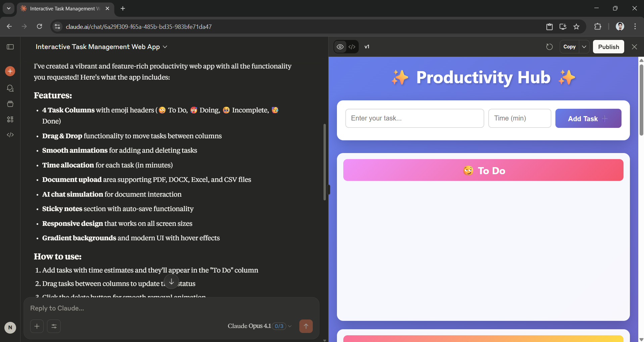644x342 pixels.
Task: Refresh the artifact preview
Action: 549,47
